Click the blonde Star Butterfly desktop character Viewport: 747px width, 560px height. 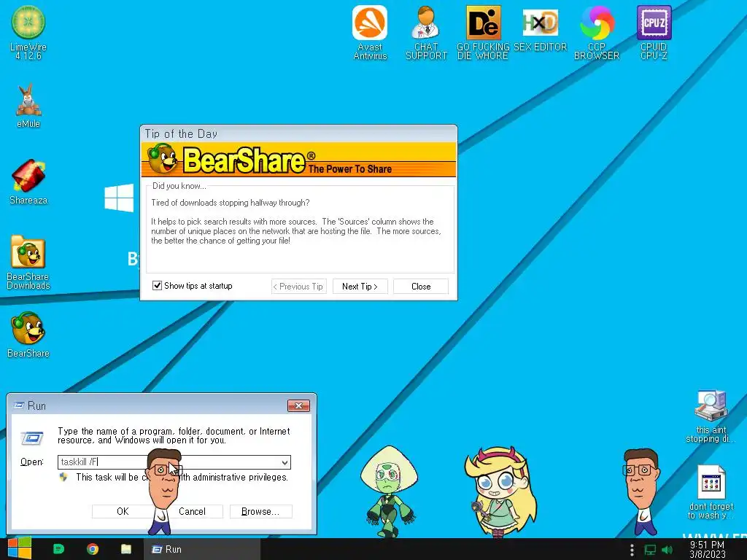pyautogui.click(x=501, y=491)
